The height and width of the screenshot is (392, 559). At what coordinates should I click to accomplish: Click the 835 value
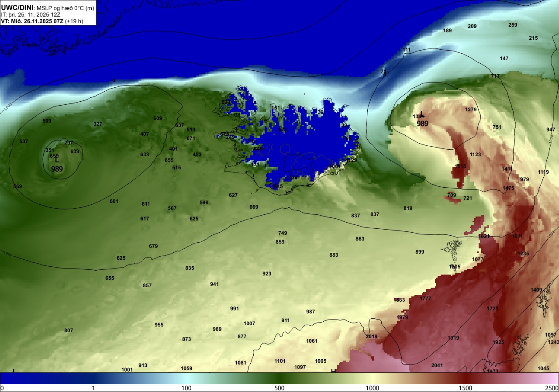pos(190,268)
